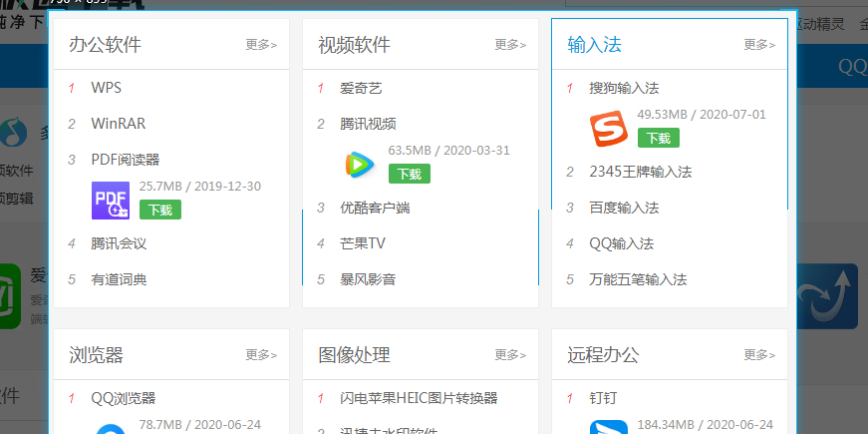Click the 腾讯视频 colorful play icon
The width and height of the screenshot is (868, 434).
click(360, 165)
